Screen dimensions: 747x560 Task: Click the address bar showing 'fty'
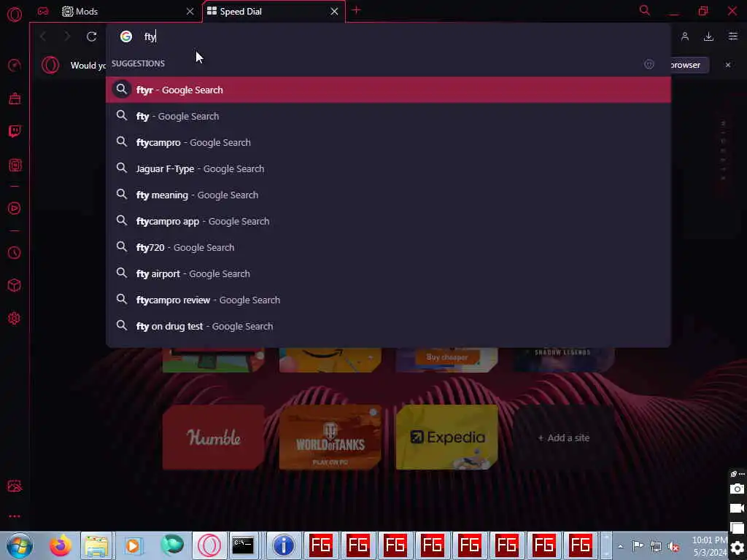point(388,36)
